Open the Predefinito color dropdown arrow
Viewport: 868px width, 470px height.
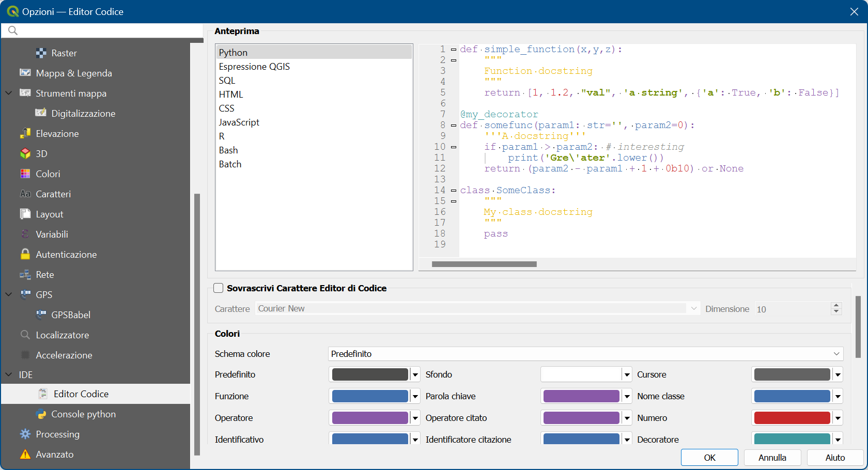pos(415,374)
